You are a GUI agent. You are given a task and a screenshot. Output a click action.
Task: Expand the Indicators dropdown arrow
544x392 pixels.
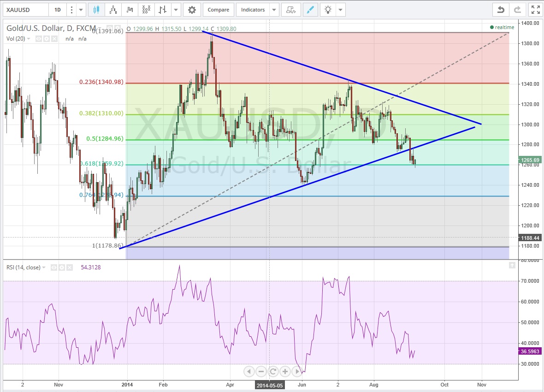coord(274,10)
